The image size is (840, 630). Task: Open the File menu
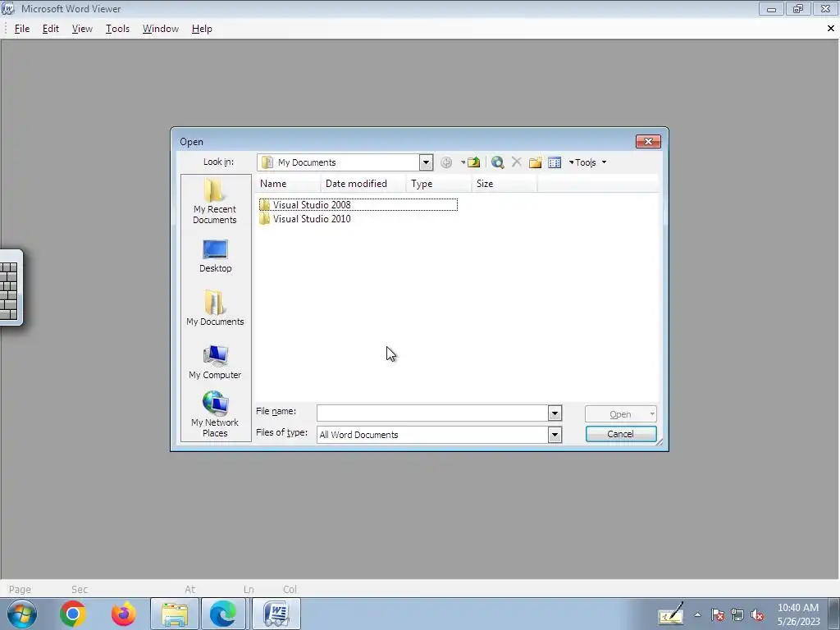point(22,29)
